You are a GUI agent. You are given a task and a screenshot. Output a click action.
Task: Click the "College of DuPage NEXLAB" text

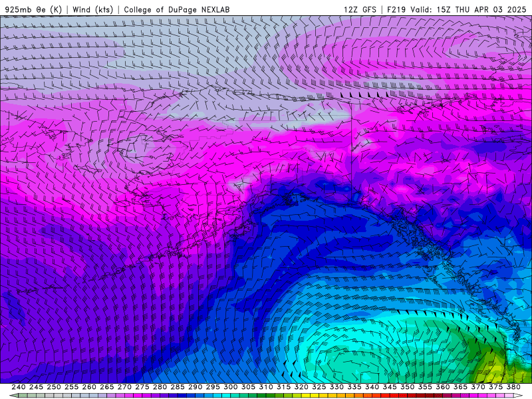click(177, 9)
